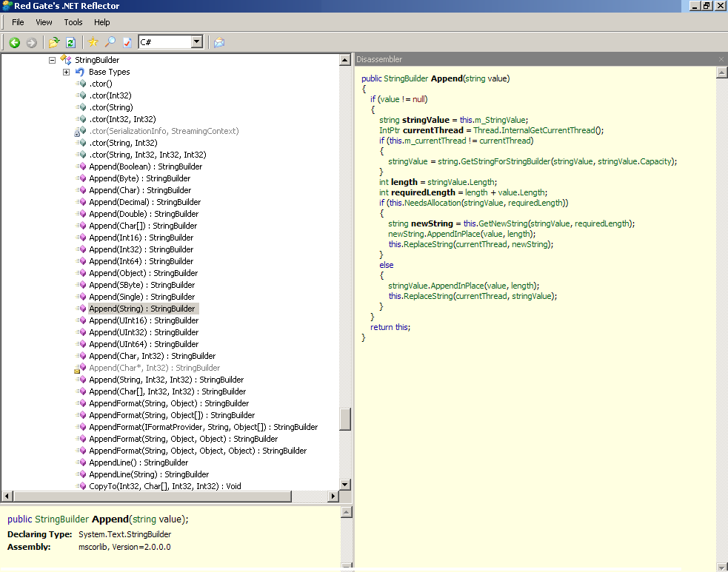Click the icon beside Append(String) : StringBuilder
Viewport: 728px width, 572px height.
click(x=81, y=309)
